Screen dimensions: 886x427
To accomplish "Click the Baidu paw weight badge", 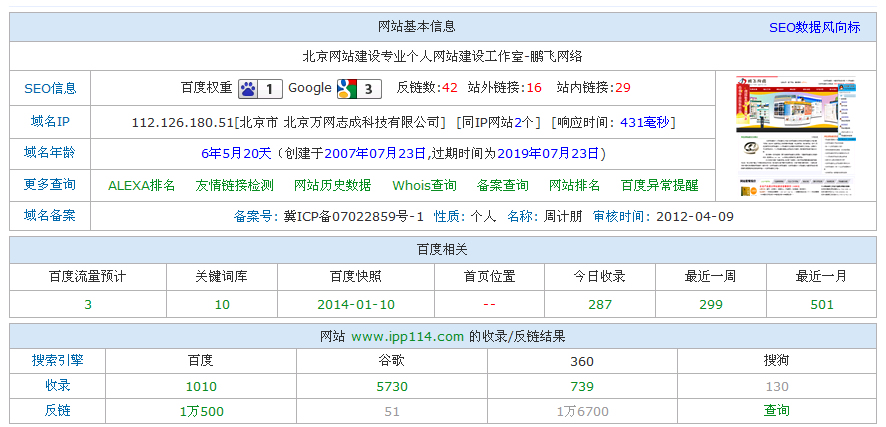I will [x=260, y=89].
